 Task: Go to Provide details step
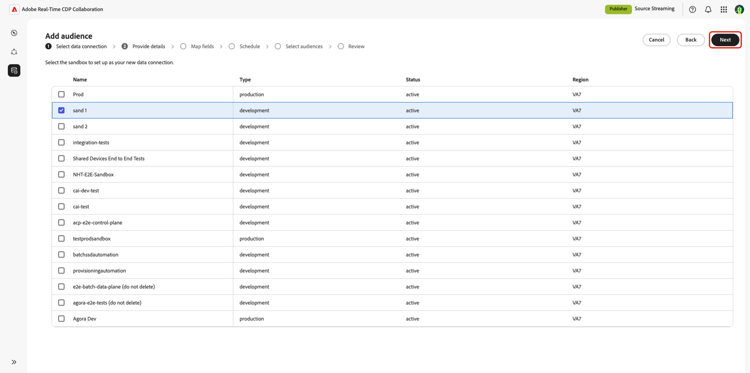[143, 46]
